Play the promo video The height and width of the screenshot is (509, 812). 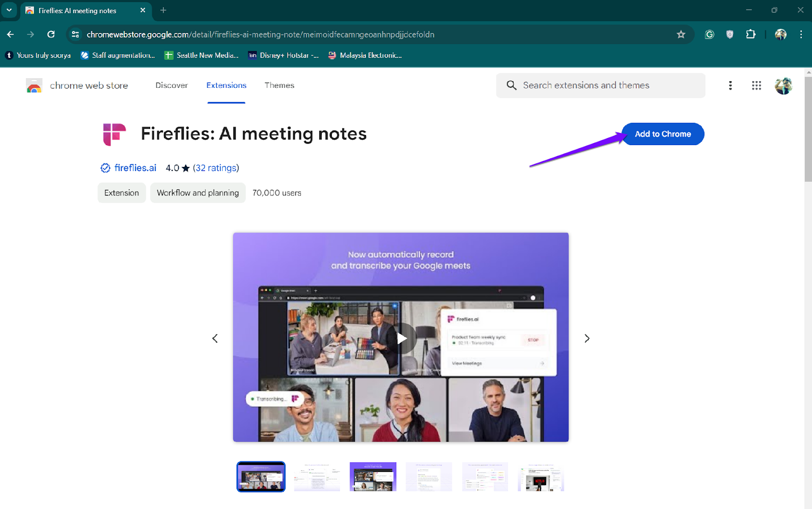[401, 338]
